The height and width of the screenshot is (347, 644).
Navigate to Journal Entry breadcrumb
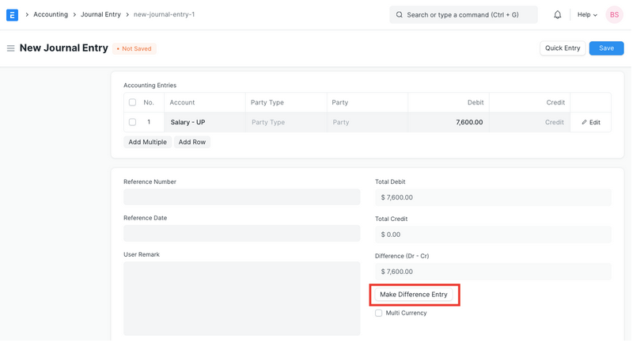point(100,15)
